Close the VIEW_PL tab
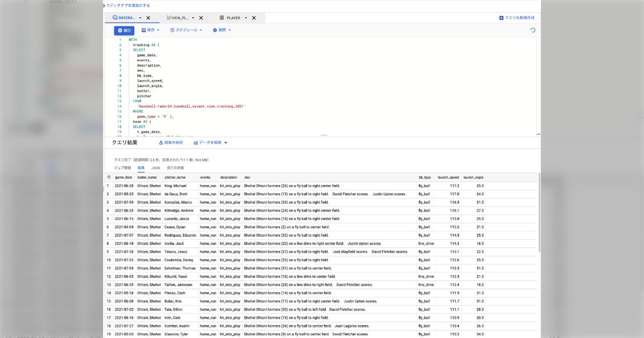 tap(201, 18)
